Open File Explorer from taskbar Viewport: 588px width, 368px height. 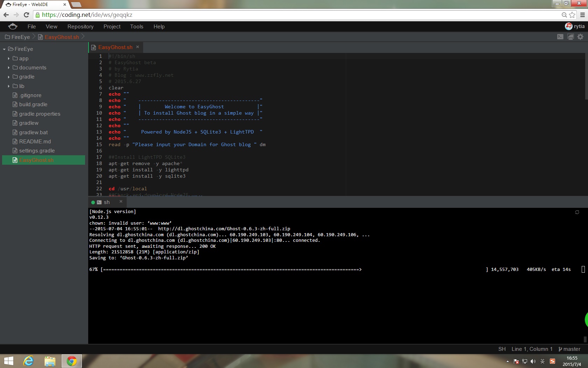[50, 361]
